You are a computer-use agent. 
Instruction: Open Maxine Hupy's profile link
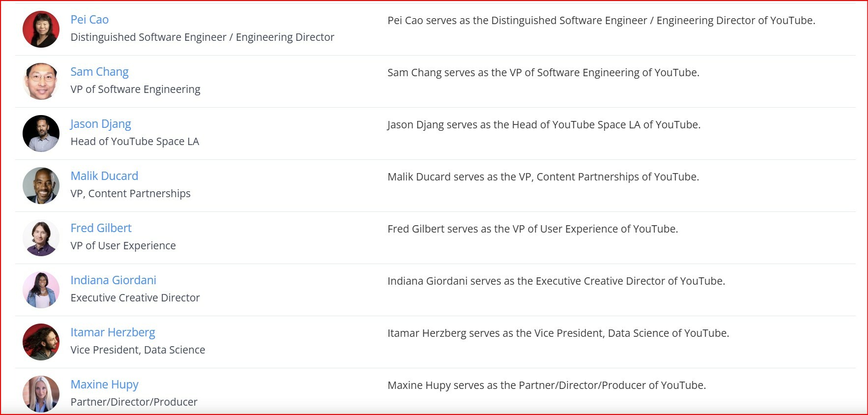coord(105,385)
